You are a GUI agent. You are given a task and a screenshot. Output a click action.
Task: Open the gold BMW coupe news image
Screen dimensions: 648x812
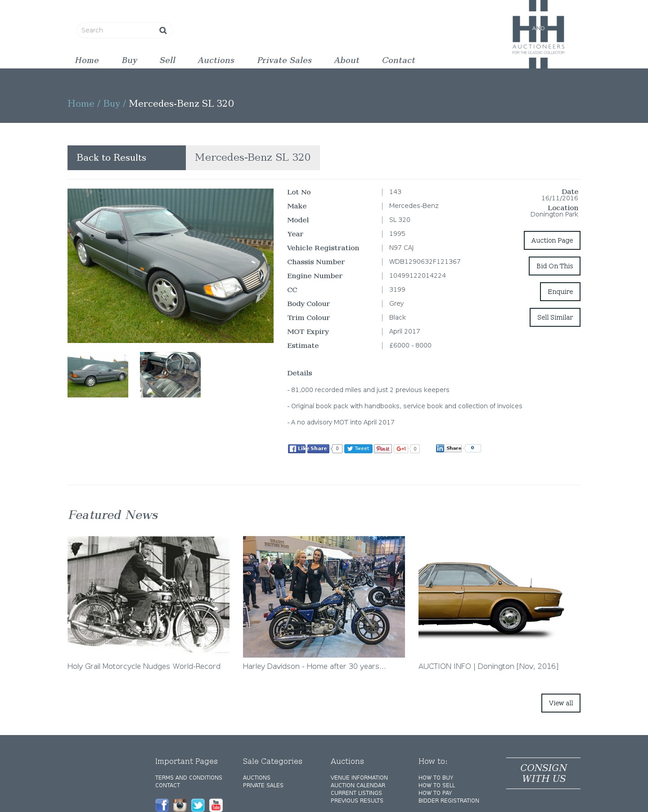click(499, 597)
